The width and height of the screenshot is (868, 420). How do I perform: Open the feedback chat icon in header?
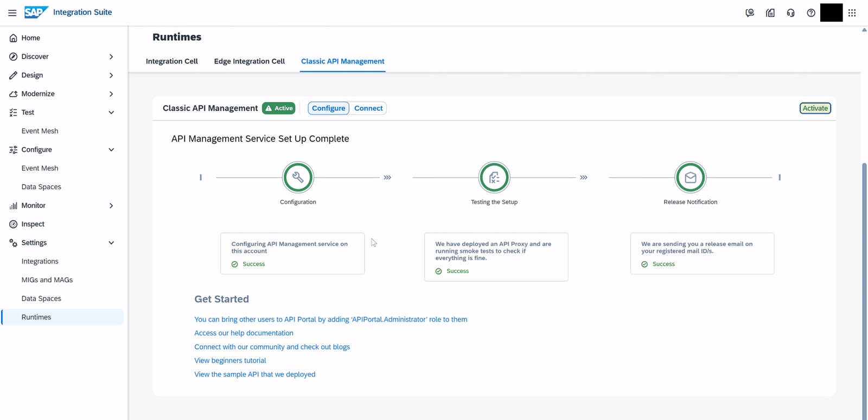click(750, 12)
